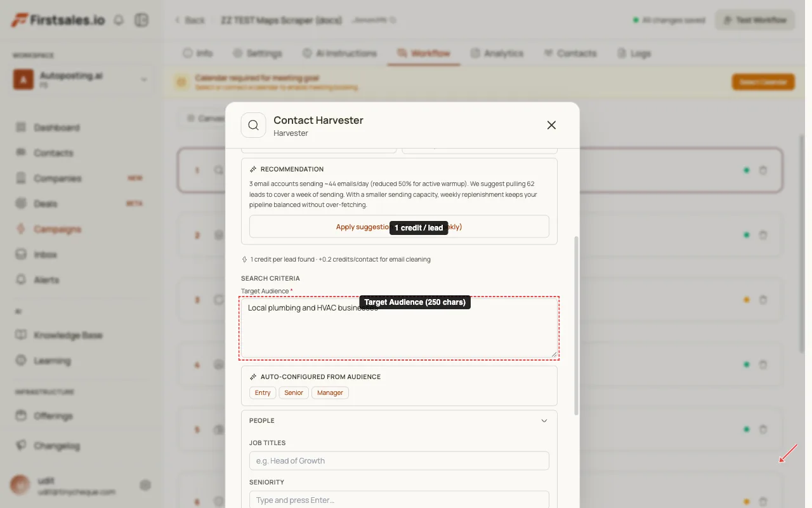
Task: Click the Harvester search icon in dialog header
Action: click(x=253, y=125)
